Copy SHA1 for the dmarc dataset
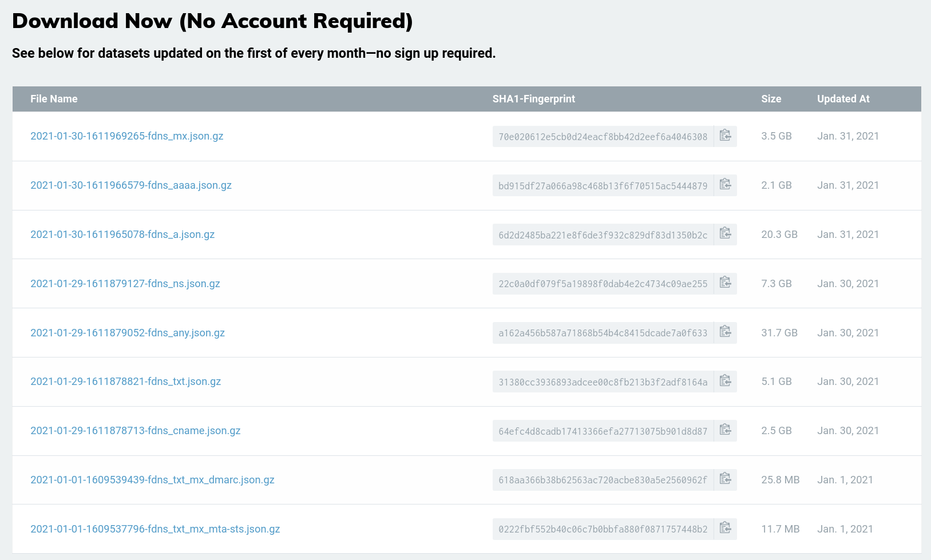931x560 pixels. click(725, 480)
